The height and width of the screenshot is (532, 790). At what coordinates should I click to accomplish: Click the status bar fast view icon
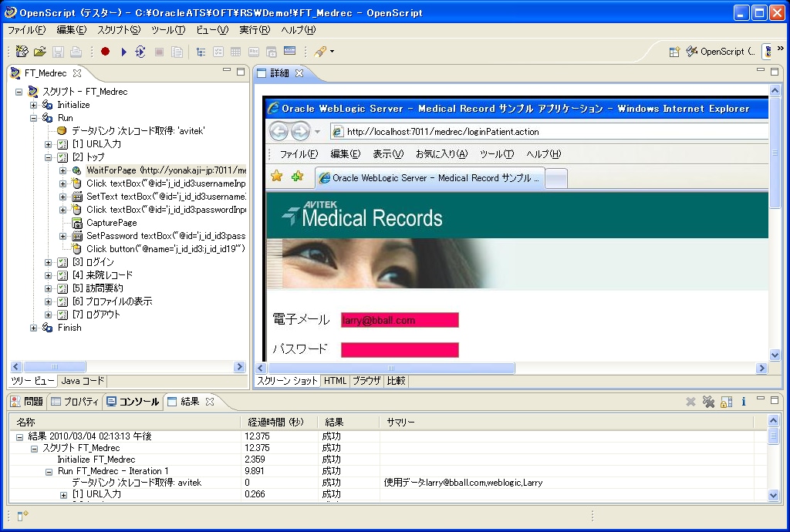coord(23,515)
